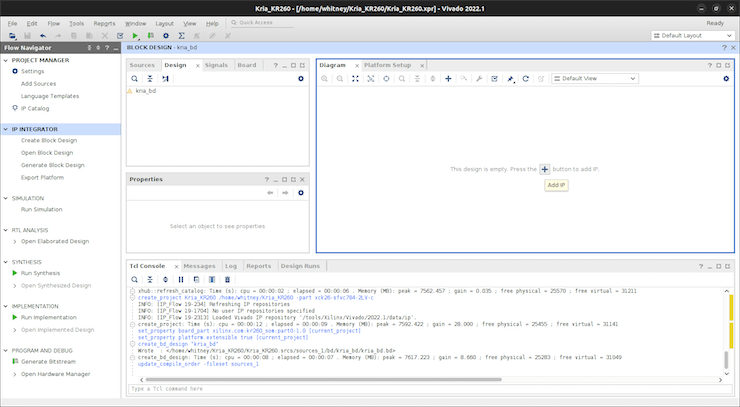
Task: Click Zoom Fit icon in the Diagram toolbar
Action: pyautogui.click(x=356, y=78)
